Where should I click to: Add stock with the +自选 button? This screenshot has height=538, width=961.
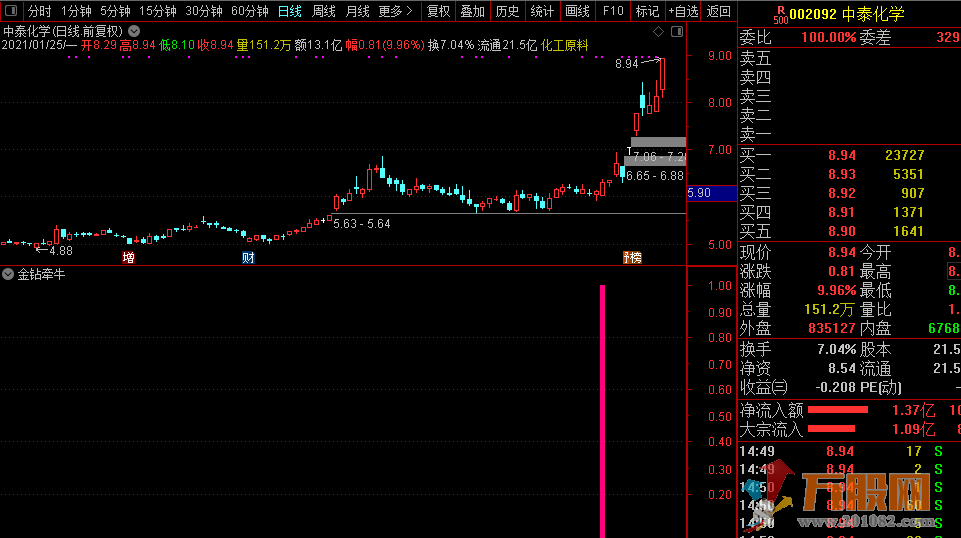coord(682,11)
